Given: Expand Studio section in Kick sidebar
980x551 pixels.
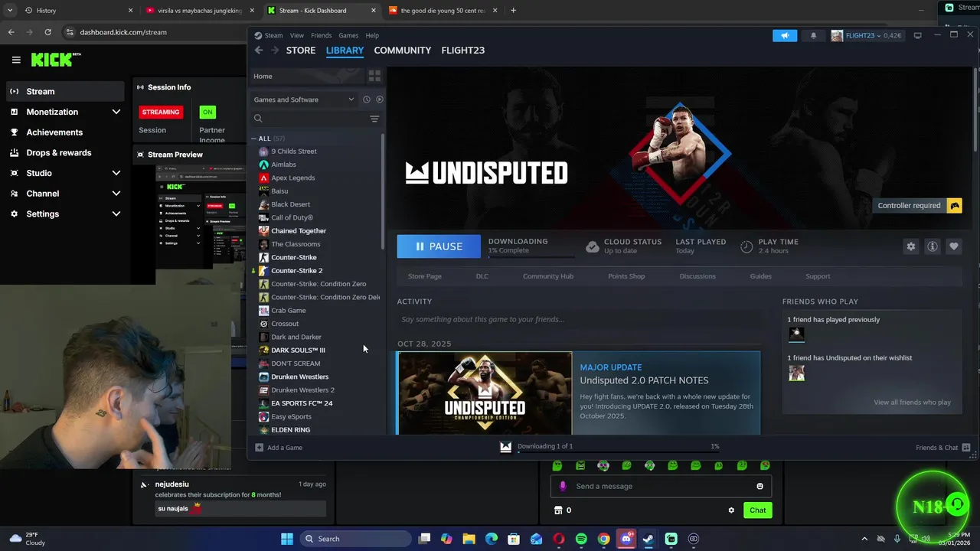Looking at the screenshot, I should 116,173.
